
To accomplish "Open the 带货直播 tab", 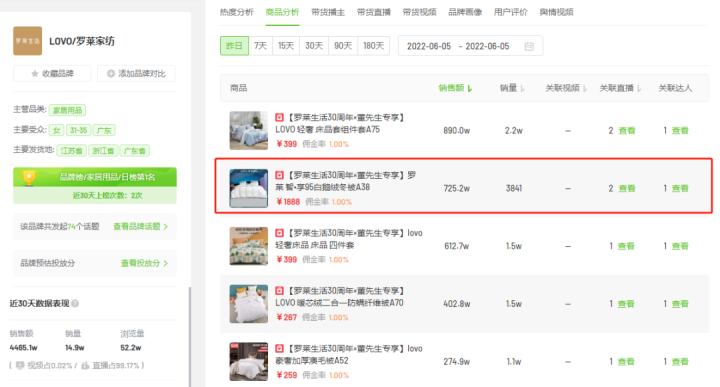I will click(x=373, y=12).
